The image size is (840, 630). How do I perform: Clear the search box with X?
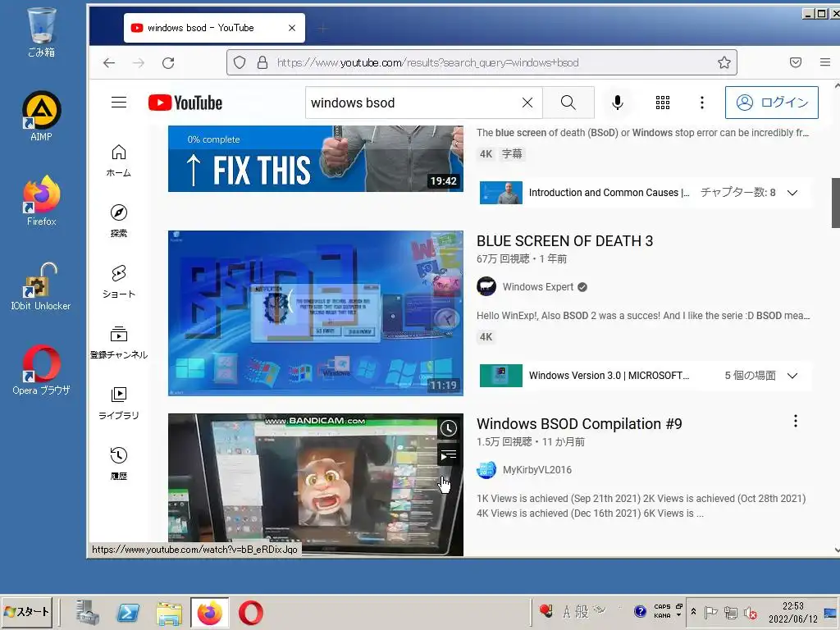pos(527,103)
